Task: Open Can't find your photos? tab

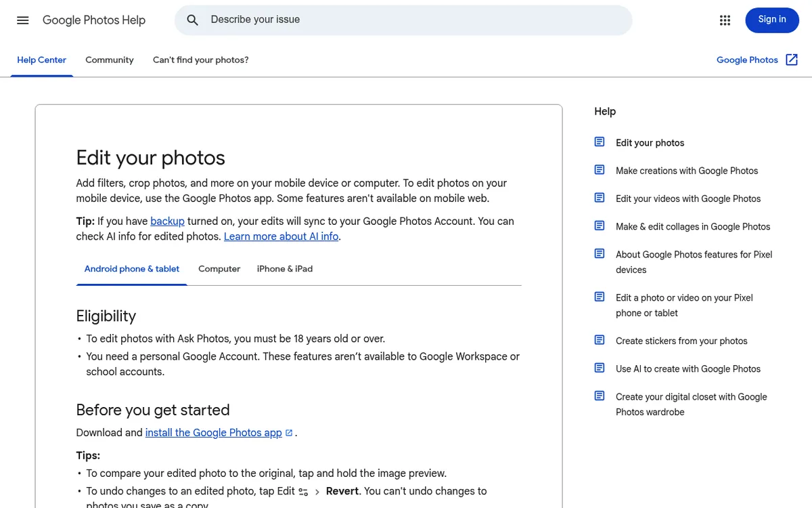Action: point(201,60)
